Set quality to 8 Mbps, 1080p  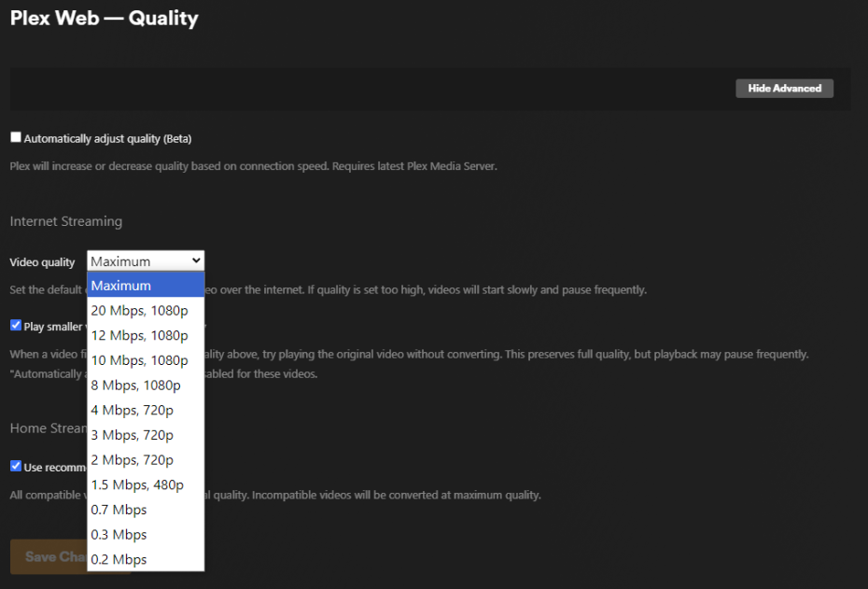145,386
